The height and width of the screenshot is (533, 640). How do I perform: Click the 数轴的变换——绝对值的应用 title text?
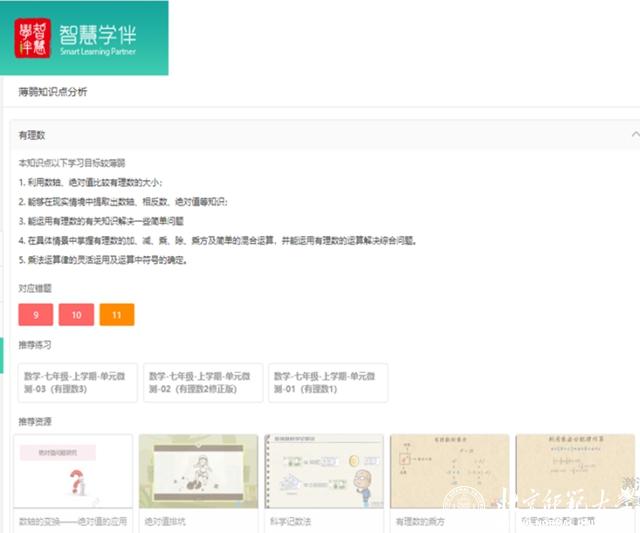coord(73,521)
